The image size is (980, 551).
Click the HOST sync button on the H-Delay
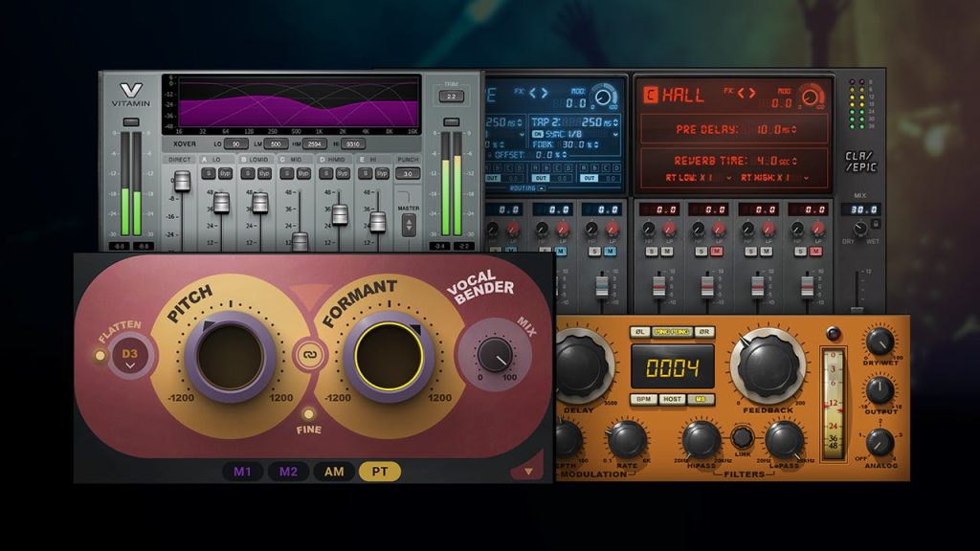(x=672, y=399)
